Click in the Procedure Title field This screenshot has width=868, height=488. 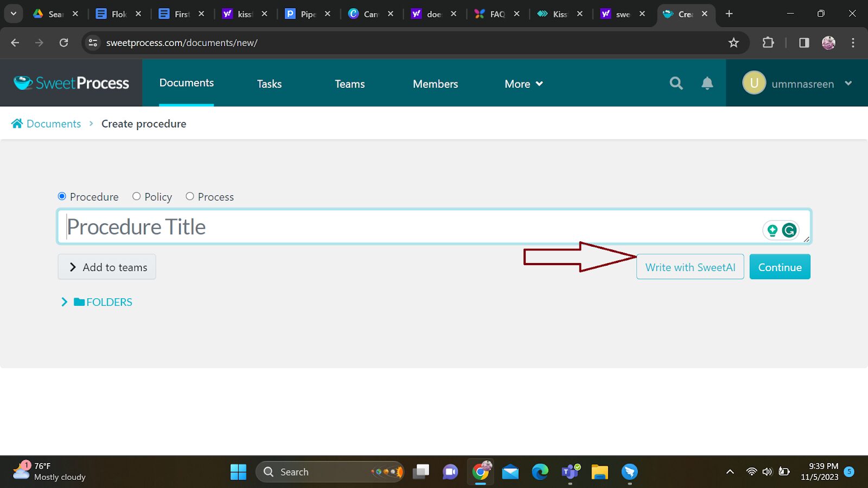407,227
